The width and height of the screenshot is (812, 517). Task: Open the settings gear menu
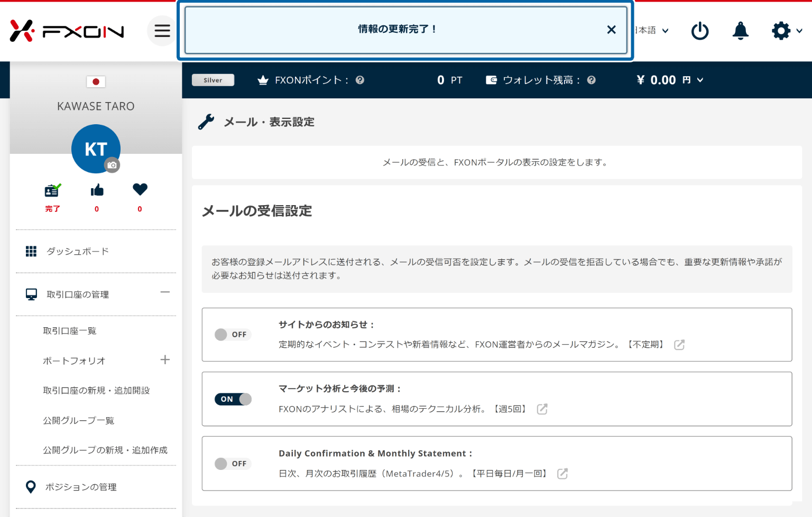point(787,31)
